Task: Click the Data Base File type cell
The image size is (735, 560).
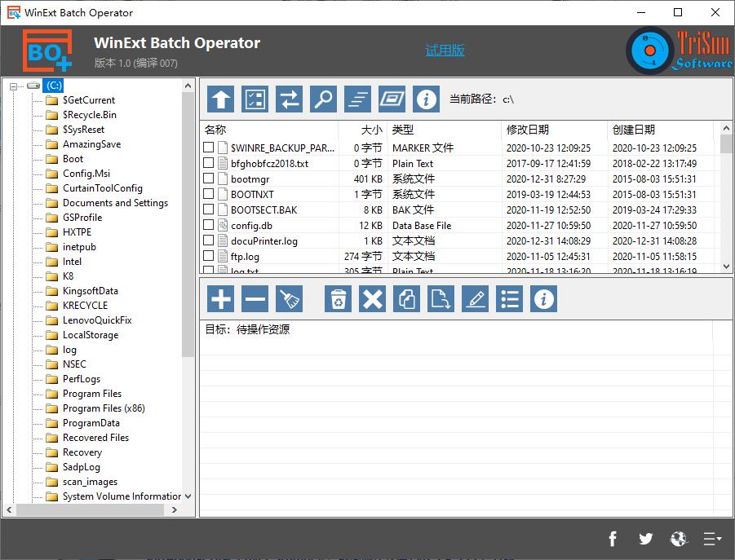Action: [422, 225]
